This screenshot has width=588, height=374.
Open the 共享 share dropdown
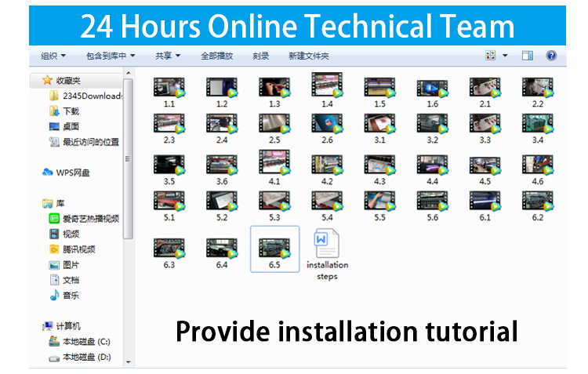(168, 56)
